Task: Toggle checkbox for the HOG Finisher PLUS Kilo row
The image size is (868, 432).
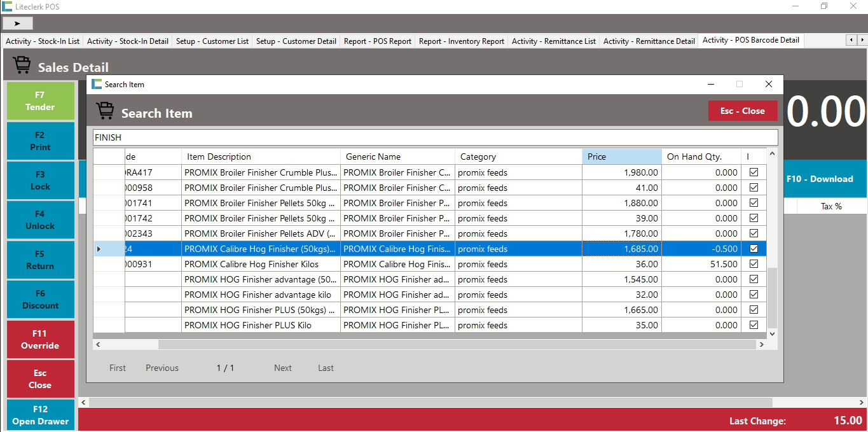Action: tap(754, 325)
